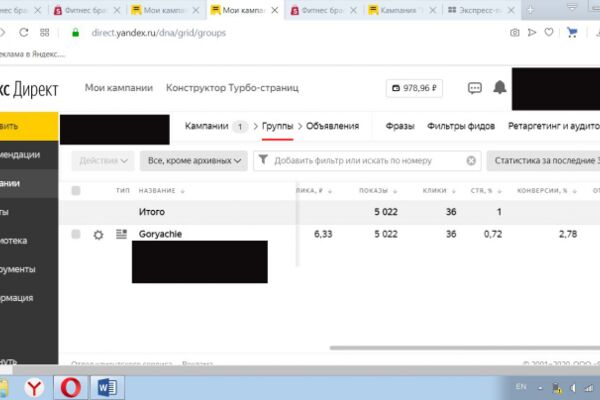This screenshot has width=600, height=400.
Task: Open the shopping cart icon in the address bar
Action: 572,33
